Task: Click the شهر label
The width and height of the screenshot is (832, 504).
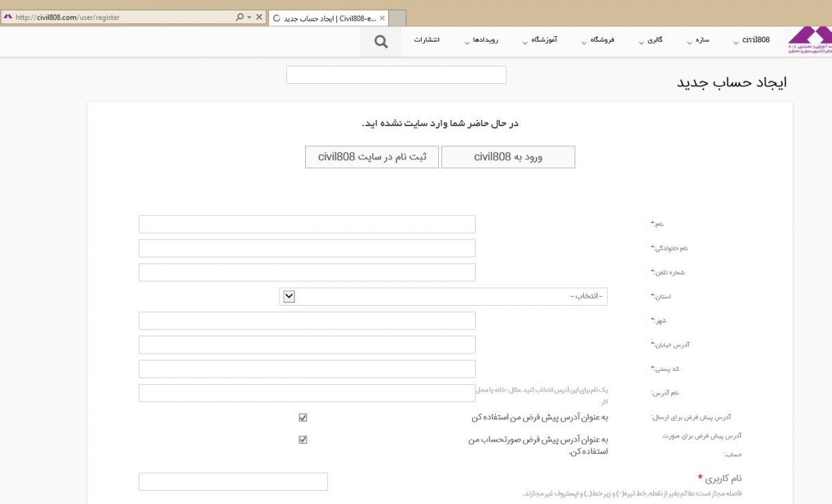Action: pos(658,320)
